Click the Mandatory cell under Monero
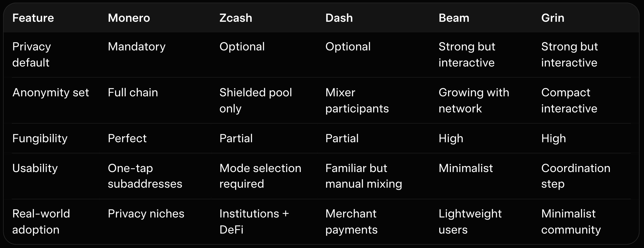 pos(136,47)
